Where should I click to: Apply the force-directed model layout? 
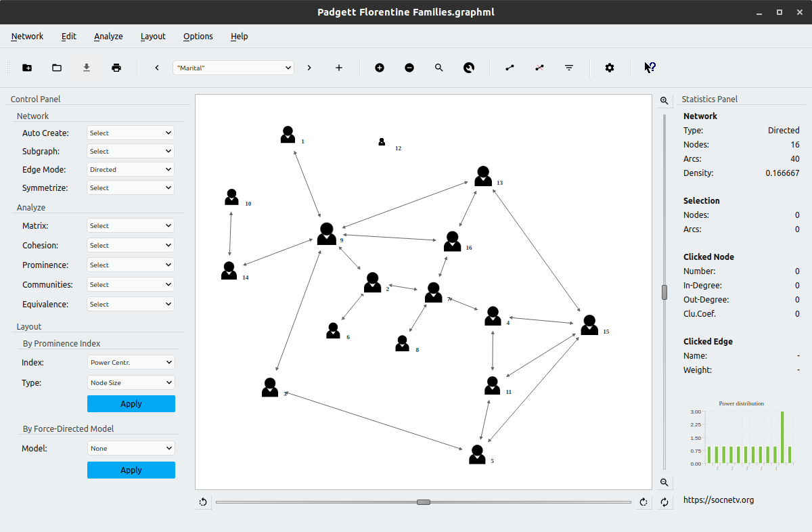click(131, 470)
